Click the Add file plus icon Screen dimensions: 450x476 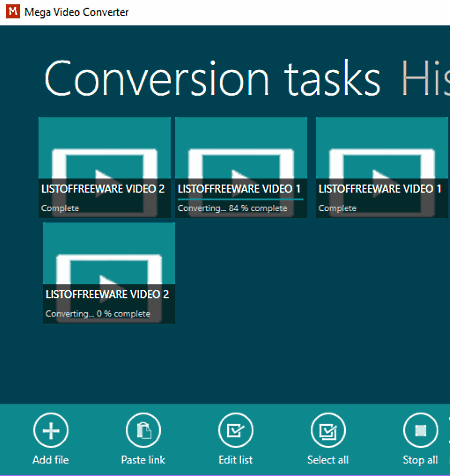(x=51, y=430)
